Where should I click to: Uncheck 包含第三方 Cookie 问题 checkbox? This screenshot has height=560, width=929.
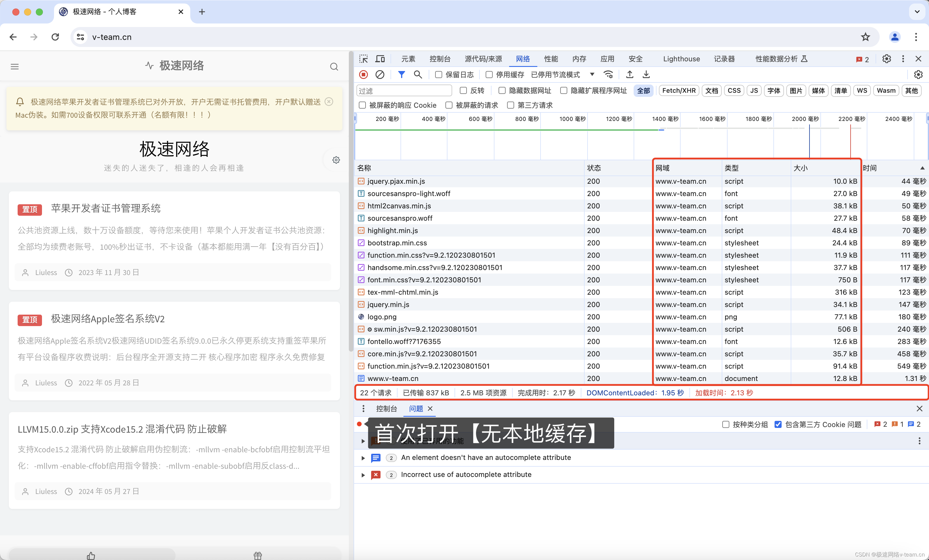coord(778,424)
